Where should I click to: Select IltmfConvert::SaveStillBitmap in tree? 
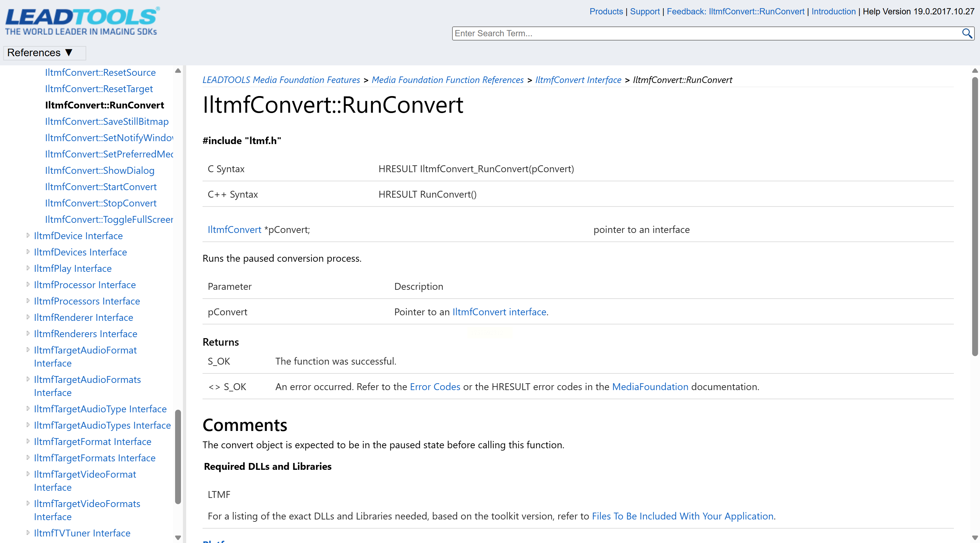[107, 122]
